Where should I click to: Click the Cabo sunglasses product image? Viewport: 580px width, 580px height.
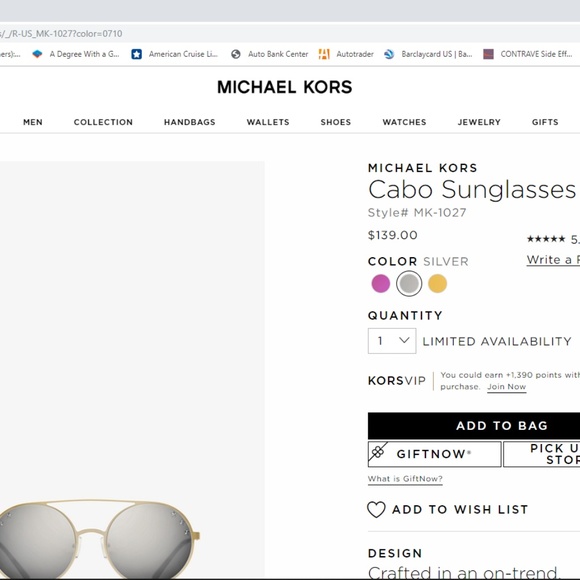click(100, 540)
